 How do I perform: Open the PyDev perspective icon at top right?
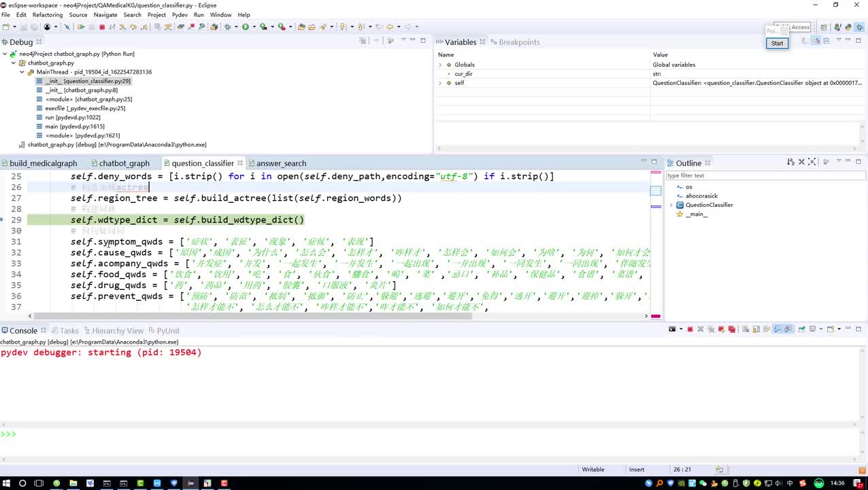[848, 27]
